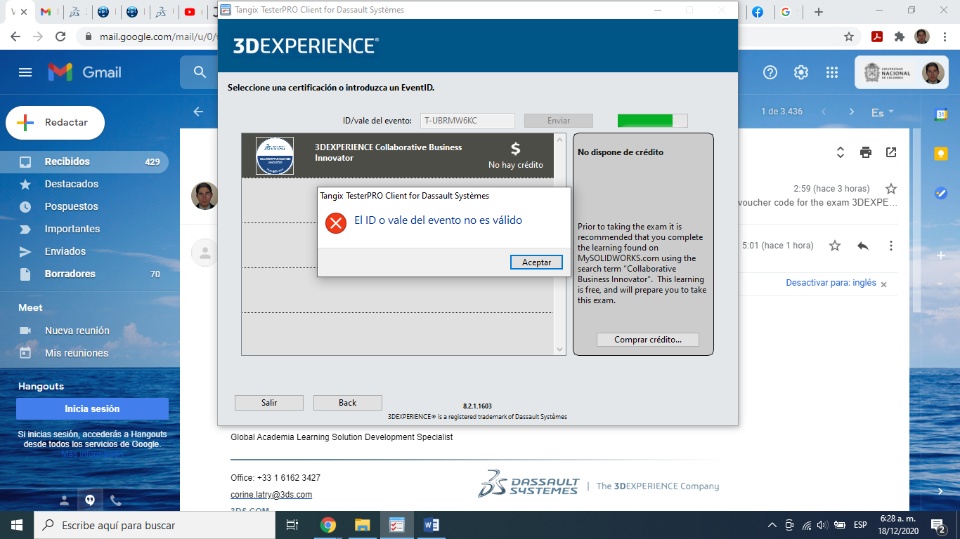Open File Explorer from the taskbar

tap(362, 525)
